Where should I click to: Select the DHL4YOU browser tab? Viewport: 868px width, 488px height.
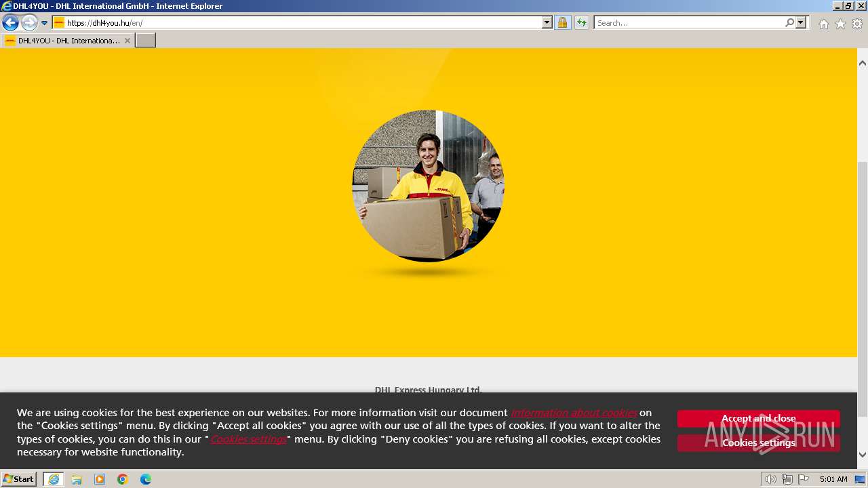(68, 41)
